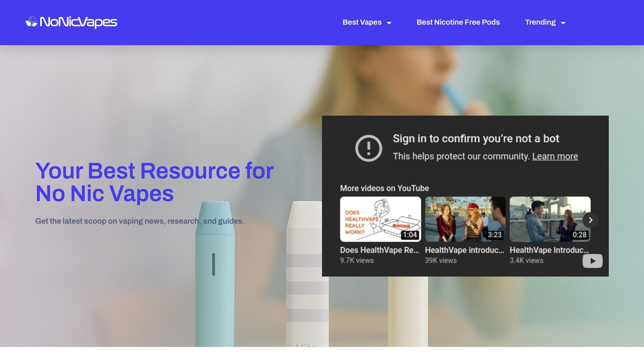Click the 'HealthVape introduc...' 39K views title
The height and width of the screenshot is (362, 644).
464,250
